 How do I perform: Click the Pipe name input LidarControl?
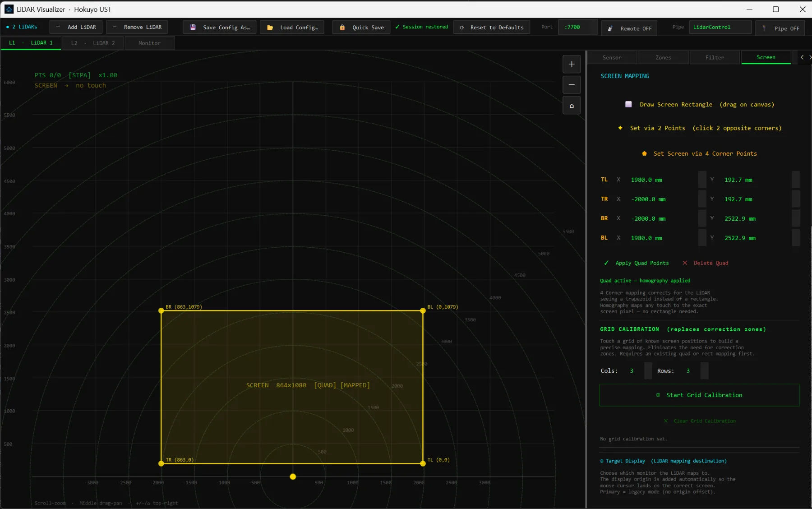720,27
